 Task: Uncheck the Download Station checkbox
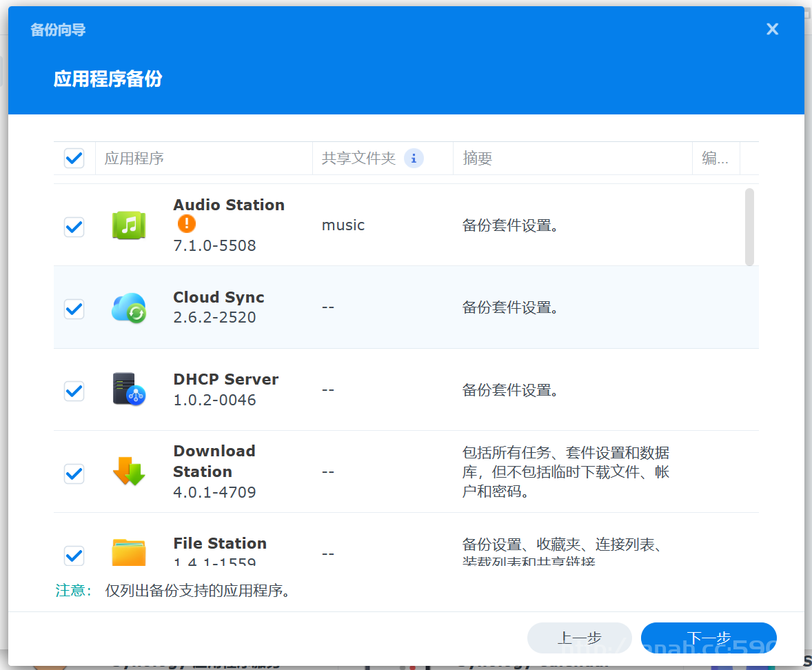[74, 474]
